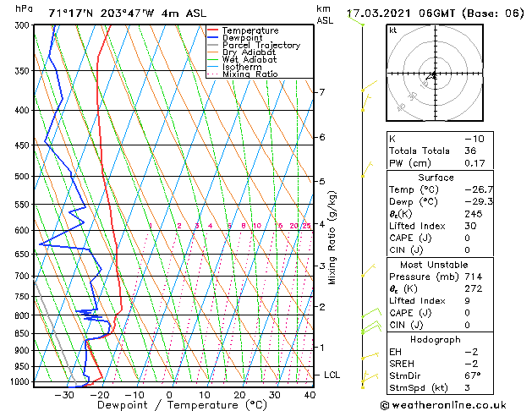Click the surface Lifted Index value 30
This screenshot has height=411, width=532.
click(470, 226)
